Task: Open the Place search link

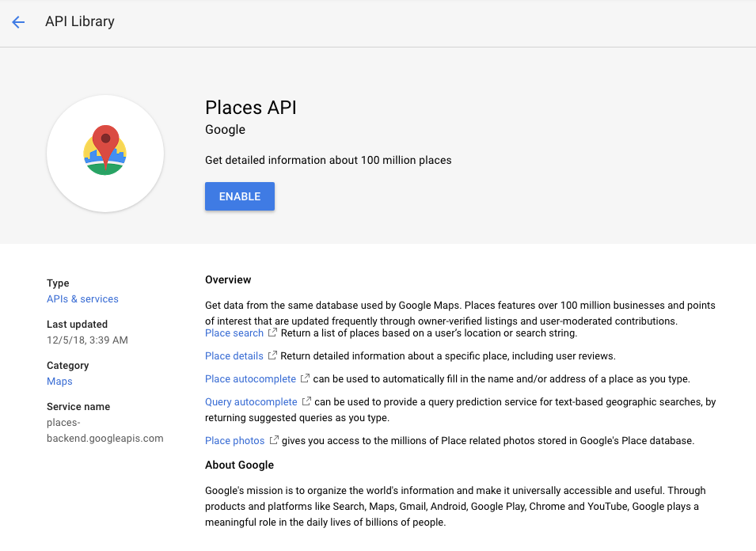Action: point(234,333)
